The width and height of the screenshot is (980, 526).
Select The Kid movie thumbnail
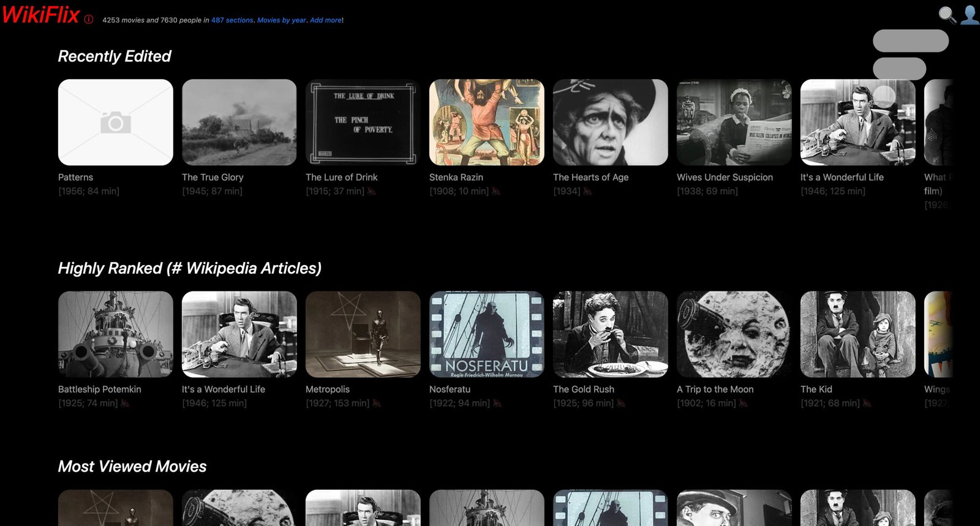point(858,334)
